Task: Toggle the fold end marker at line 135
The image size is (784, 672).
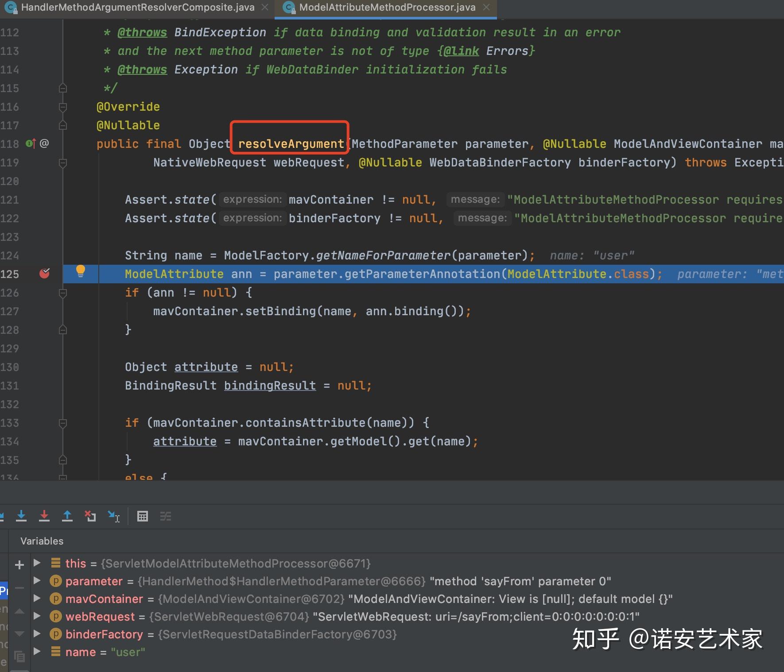Action: coord(63,460)
